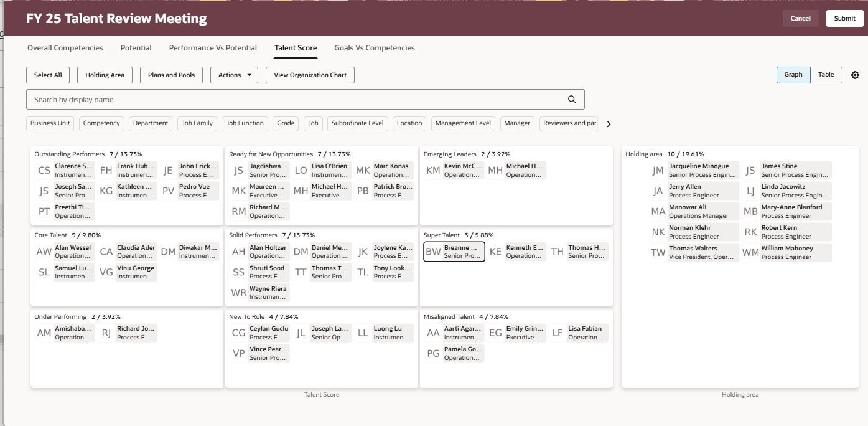Click the Lisa Fabian card

tap(587, 333)
